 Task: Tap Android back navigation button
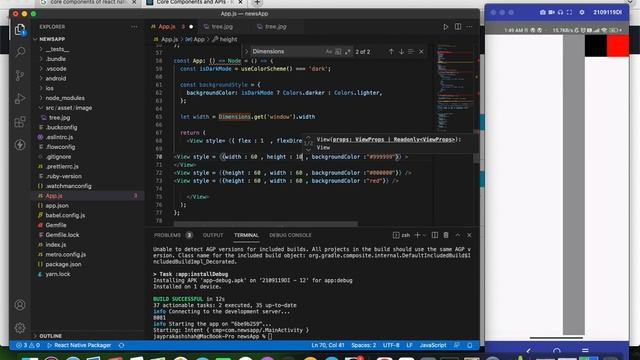pos(528,351)
